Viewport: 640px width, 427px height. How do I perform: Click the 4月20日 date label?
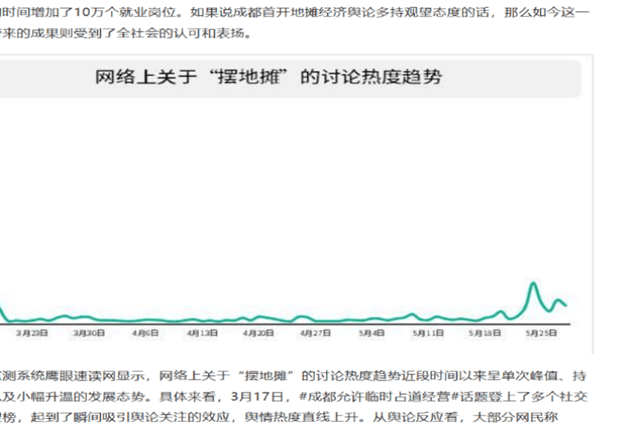[260, 333]
